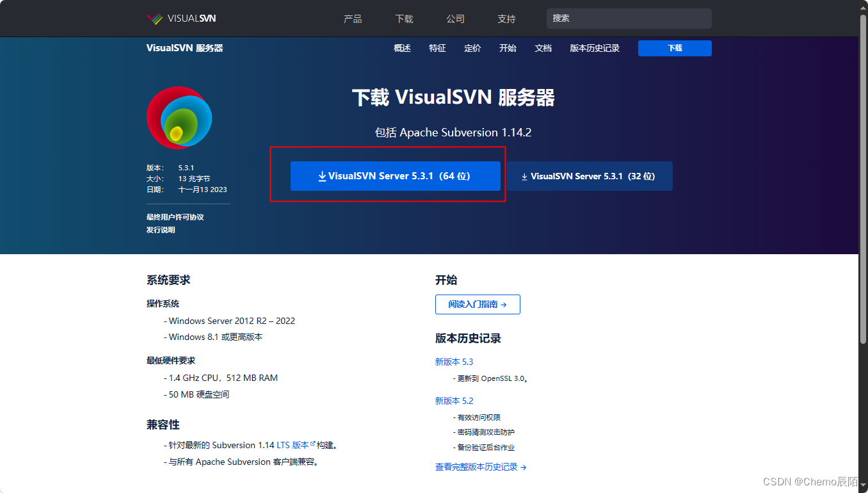This screenshot has height=493, width=868.
Task: Click the text 更新到 OpenSSL 3.0
Action: [x=493, y=378]
